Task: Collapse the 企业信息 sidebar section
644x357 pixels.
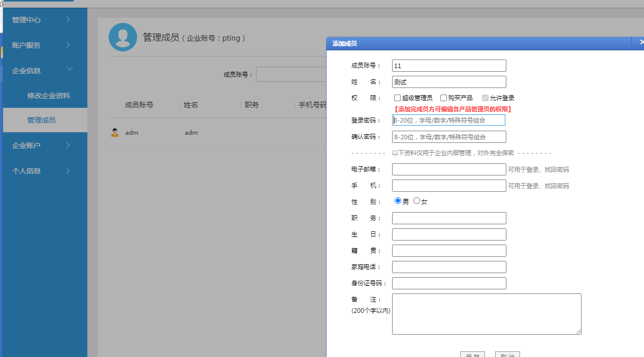Action: 70,69
